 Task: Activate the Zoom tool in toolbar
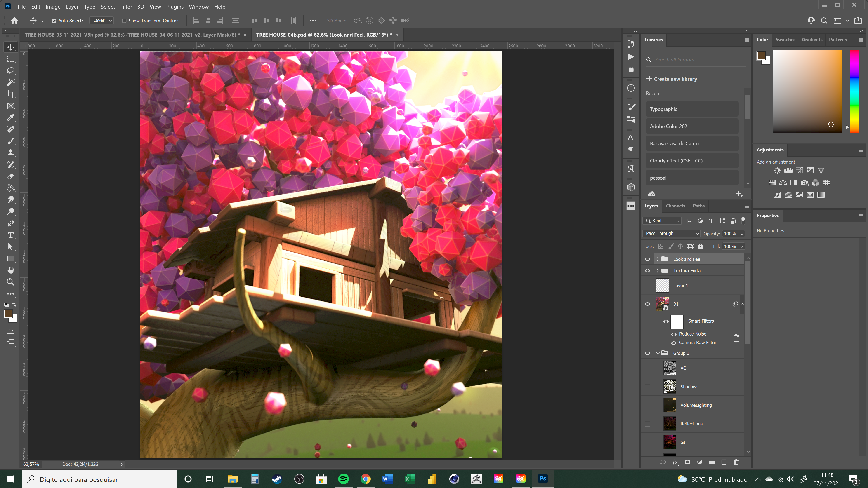point(11,282)
